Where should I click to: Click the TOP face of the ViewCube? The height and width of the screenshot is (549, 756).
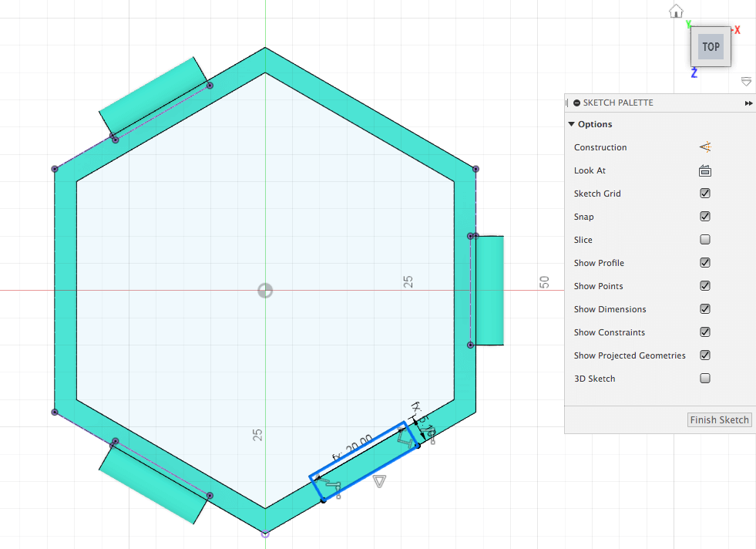(711, 46)
